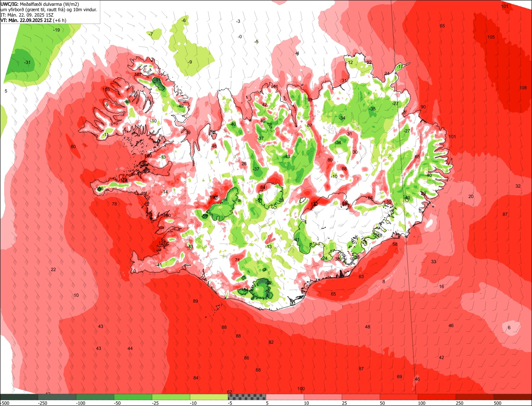Image resolution: width=532 pixels, height=406 pixels.
Task: Click the value 16 in the southeast ocean
Action: tap(441, 286)
